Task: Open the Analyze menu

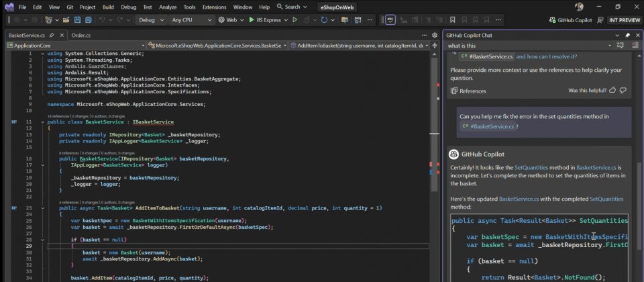Action: click(168, 7)
